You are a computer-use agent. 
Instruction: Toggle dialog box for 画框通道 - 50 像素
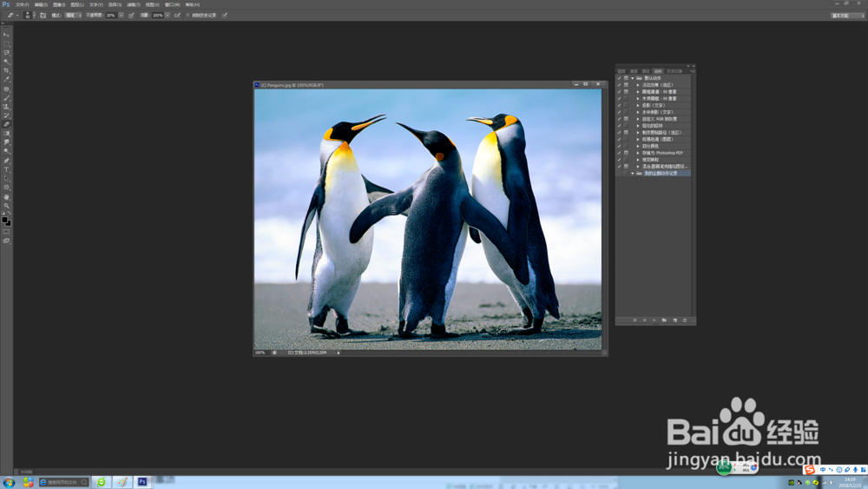click(x=626, y=91)
